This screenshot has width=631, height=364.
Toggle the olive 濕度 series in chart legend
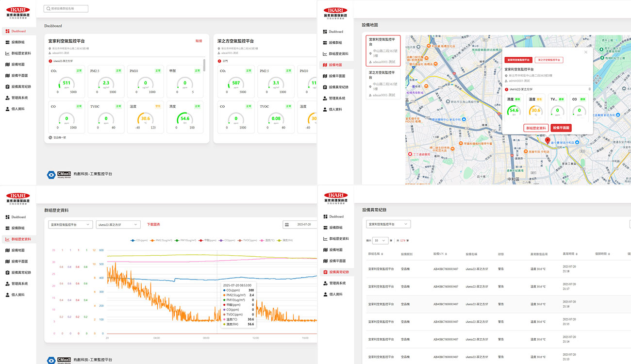tap(285, 240)
